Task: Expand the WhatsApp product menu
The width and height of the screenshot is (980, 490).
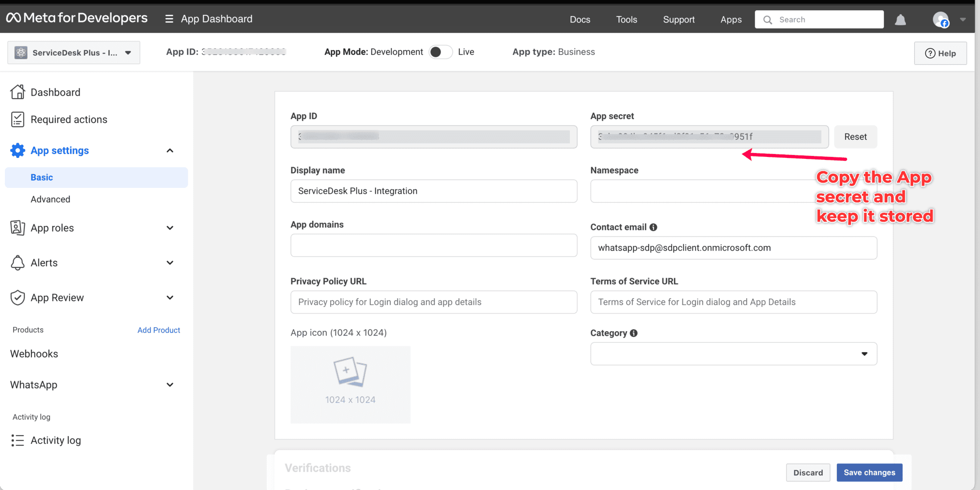Action: tap(170, 385)
